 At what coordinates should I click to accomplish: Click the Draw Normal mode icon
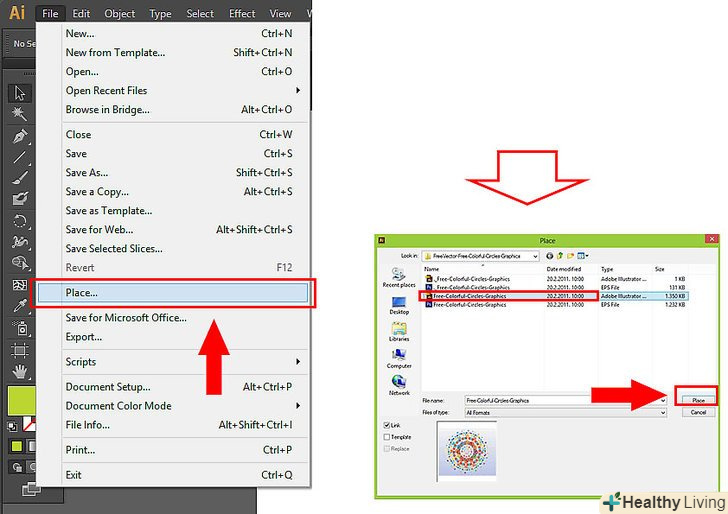(17, 467)
